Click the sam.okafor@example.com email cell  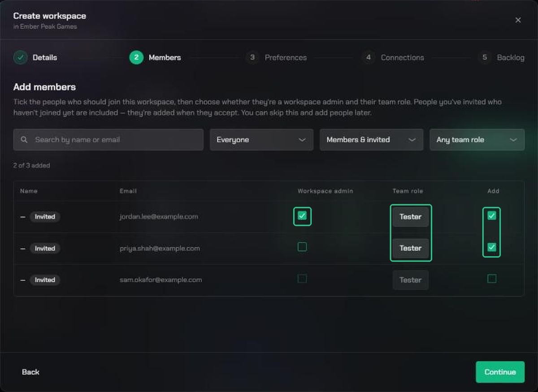tap(161, 280)
